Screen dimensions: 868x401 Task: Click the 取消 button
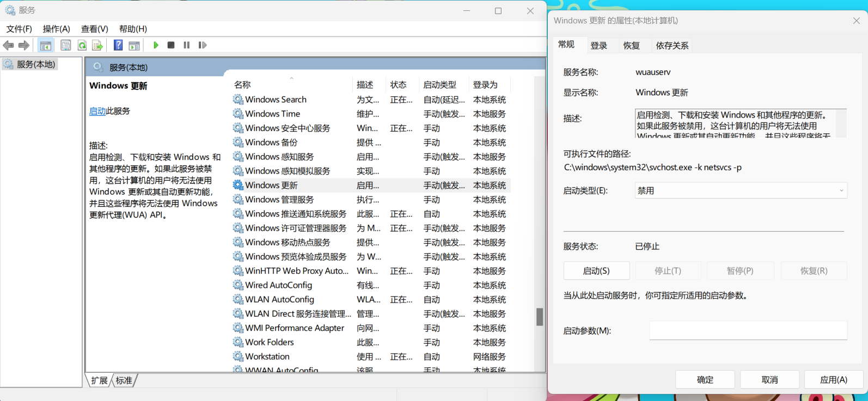coord(769,380)
